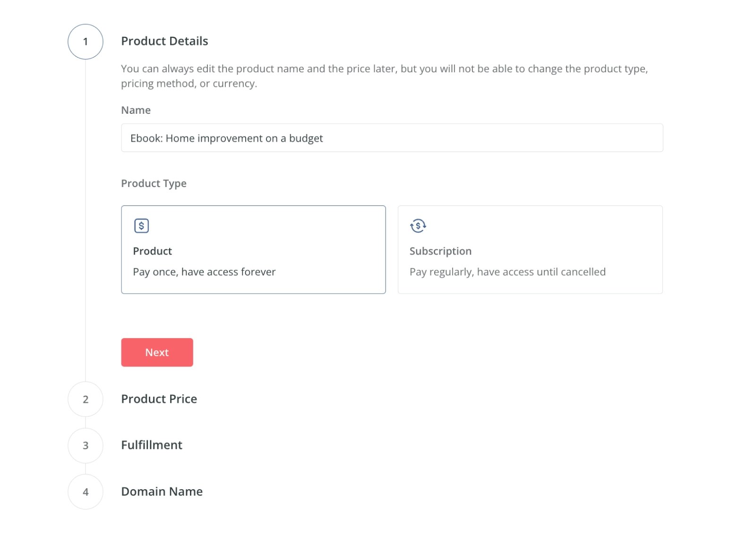The width and height of the screenshot is (756, 551).
Task: Click step 1 circle indicator
Action: click(86, 42)
